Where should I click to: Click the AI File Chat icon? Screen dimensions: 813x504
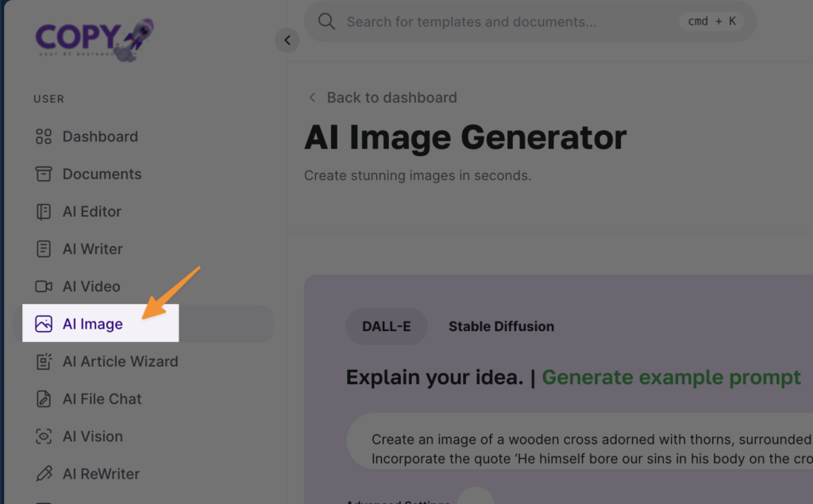tap(44, 399)
